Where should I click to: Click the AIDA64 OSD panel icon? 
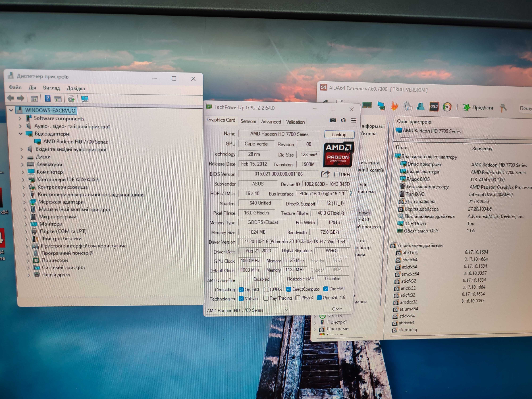coord(434,107)
